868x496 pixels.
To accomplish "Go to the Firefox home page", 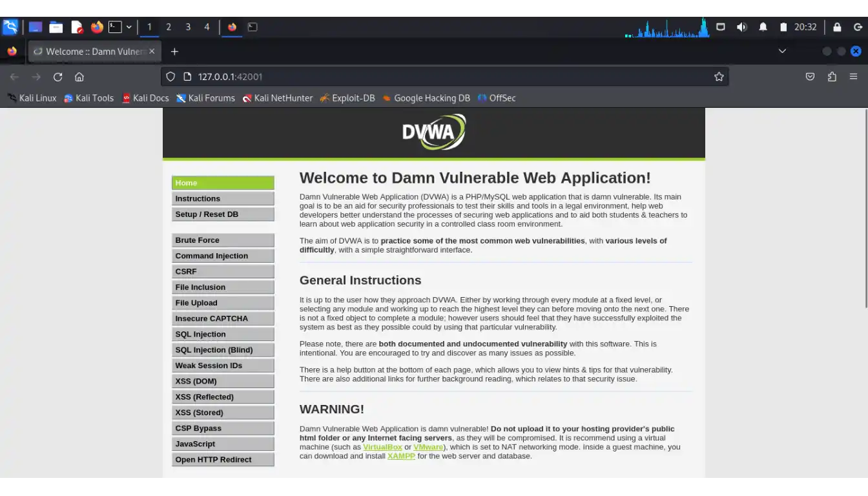I will (x=79, y=77).
